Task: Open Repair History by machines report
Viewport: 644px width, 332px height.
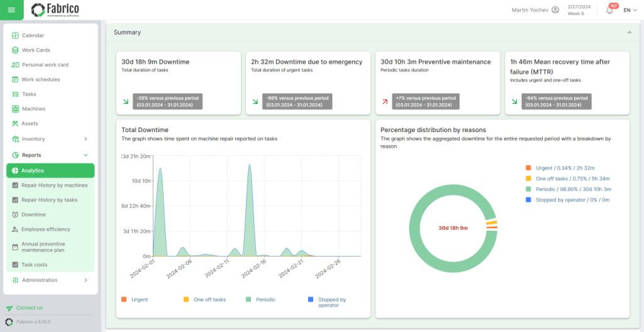Action: coord(54,185)
